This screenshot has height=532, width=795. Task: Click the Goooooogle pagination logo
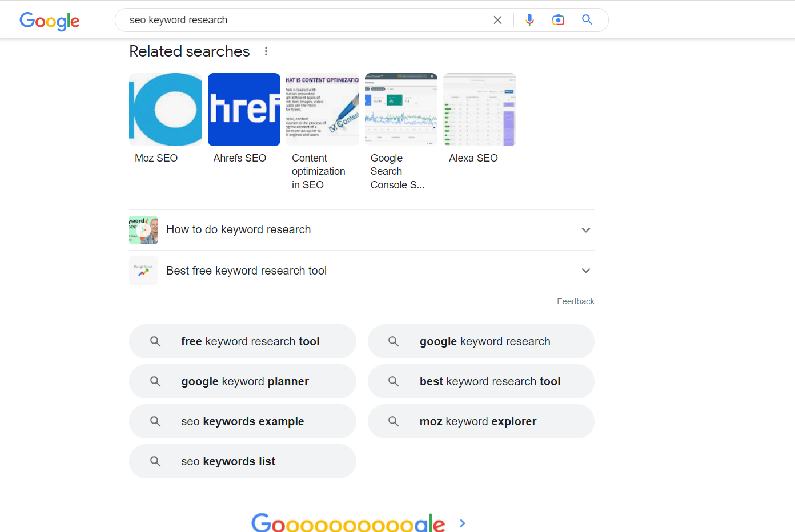(x=348, y=522)
